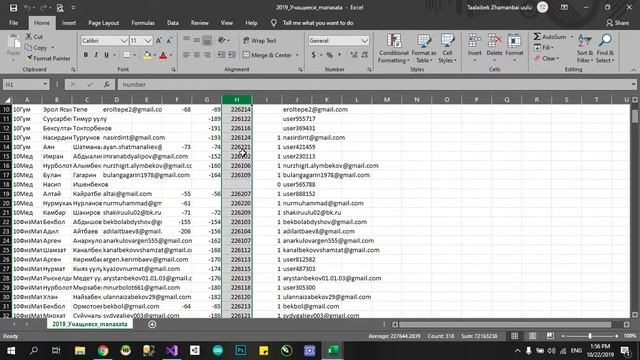Image resolution: width=640 pixels, height=360 pixels.
Task: Open Visual Studio from the taskbar
Action: 172,350
